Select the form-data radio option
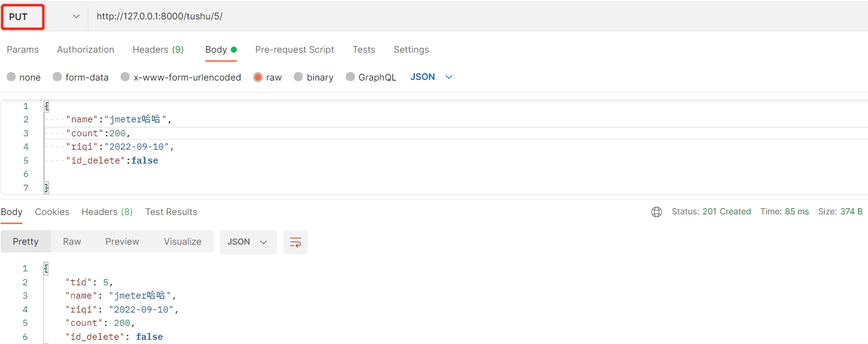The width and height of the screenshot is (868, 344). tap(58, 77)
